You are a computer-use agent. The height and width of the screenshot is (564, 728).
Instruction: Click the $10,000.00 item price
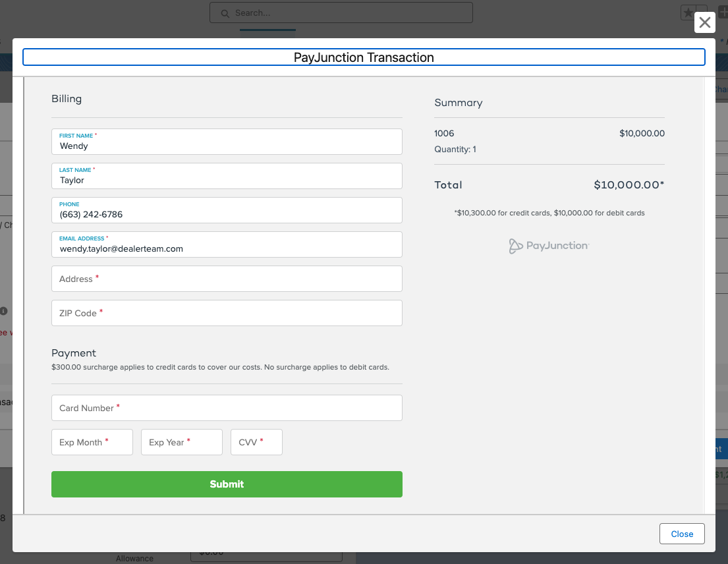(x=642, y=133)
